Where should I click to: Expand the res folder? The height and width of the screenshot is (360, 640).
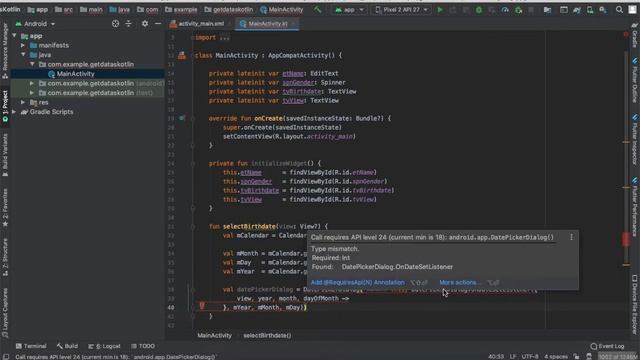coord(24,102)
